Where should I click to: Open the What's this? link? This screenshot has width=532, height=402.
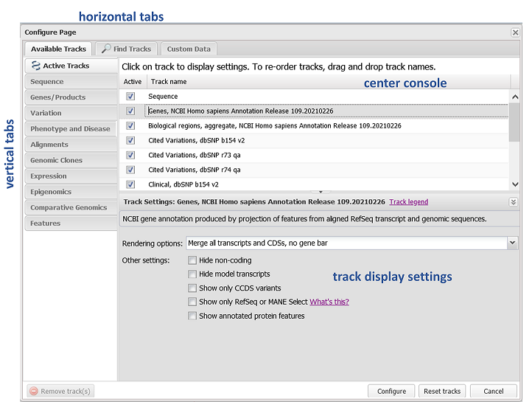click(x=329, y=302)
